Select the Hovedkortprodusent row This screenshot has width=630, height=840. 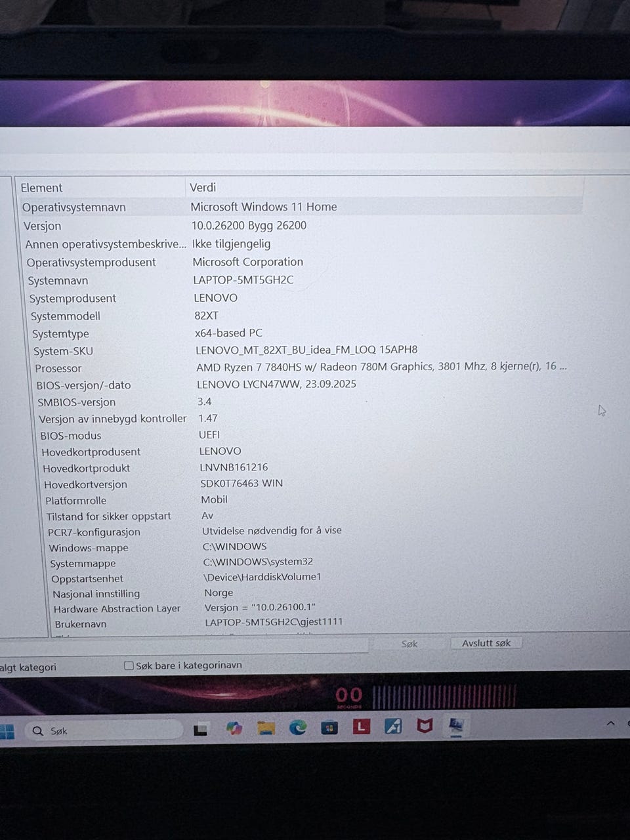[311, 451]
